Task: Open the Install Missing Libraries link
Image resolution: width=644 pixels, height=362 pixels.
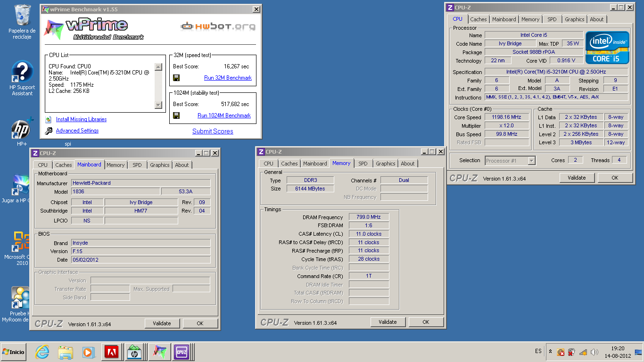Action: coord(81,120)
